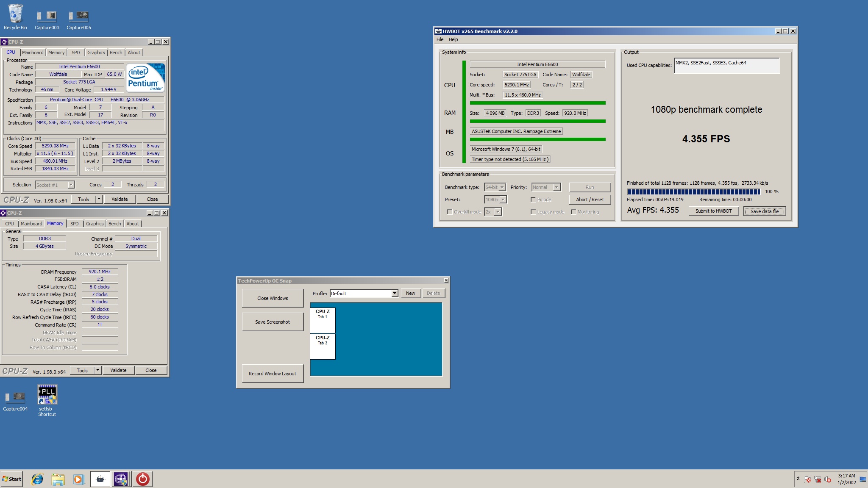This screenshot has height=488, width=868.
Task: Click the Used CPU capabilities text box
Action: tap(726, 65)
